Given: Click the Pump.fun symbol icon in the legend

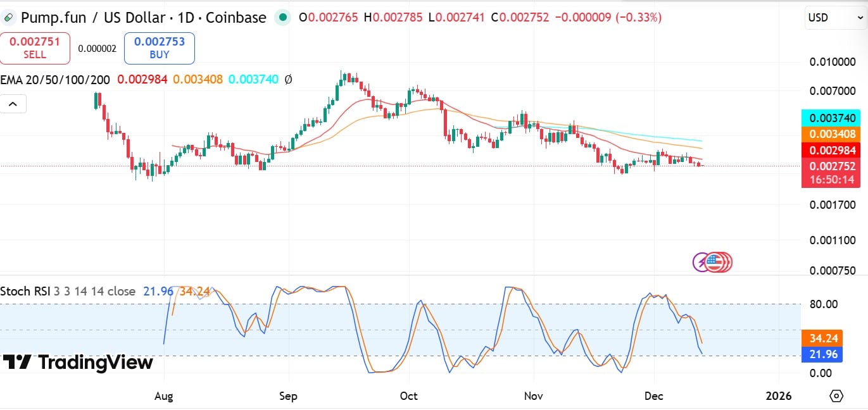Looking at the screenshot, I should click(x=9, y=18).
